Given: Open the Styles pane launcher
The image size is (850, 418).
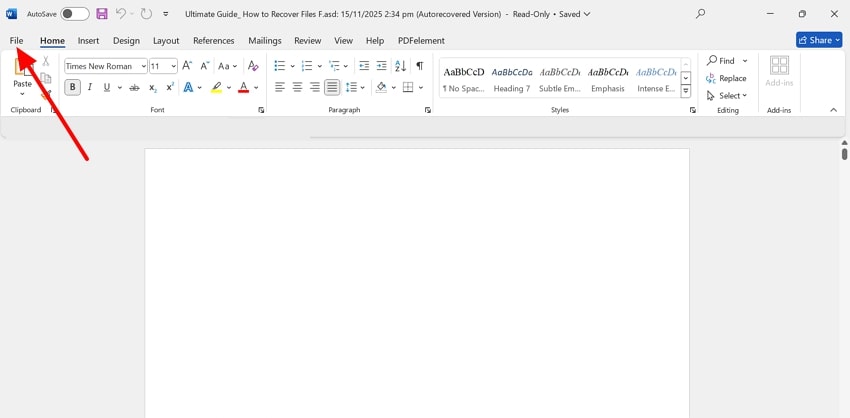Looking at the screenshot, I should point(692,110).
